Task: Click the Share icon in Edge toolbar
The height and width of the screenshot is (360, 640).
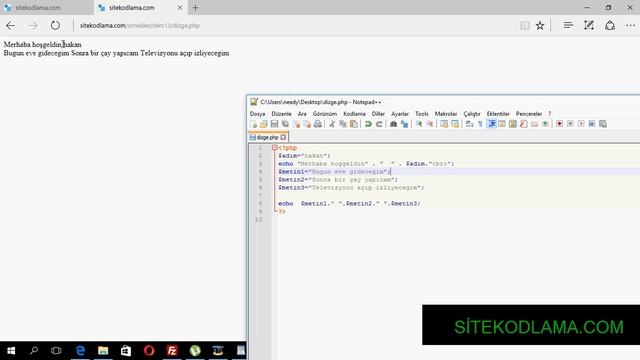Action: coord(610,25)
